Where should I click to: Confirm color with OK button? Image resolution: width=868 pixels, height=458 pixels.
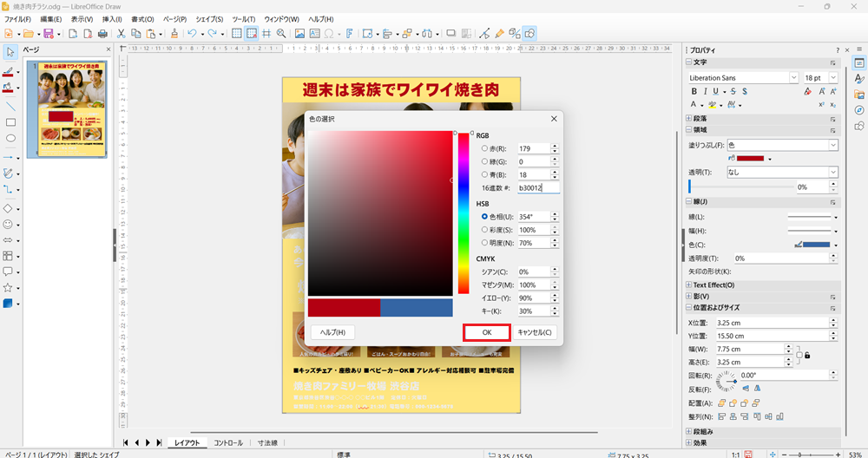487,332
